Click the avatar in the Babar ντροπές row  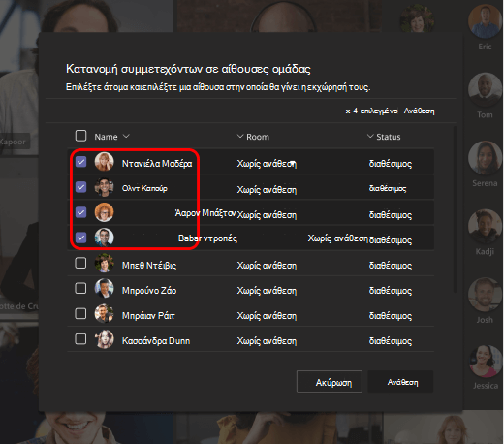point(104,238)
